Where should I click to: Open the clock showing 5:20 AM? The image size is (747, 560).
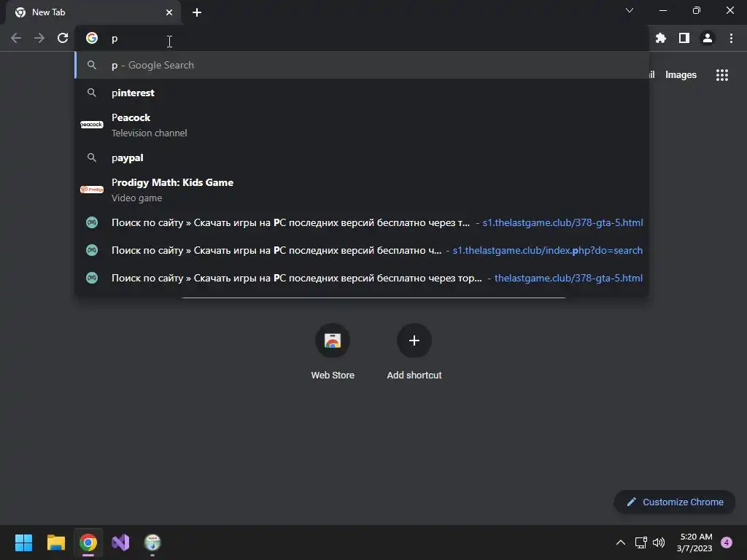point(695,542)
